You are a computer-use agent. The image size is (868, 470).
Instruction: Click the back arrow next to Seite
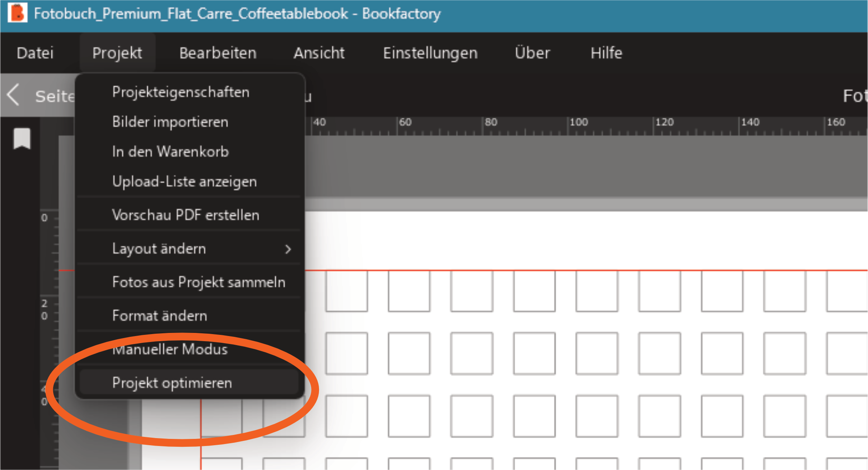(13, 95)
